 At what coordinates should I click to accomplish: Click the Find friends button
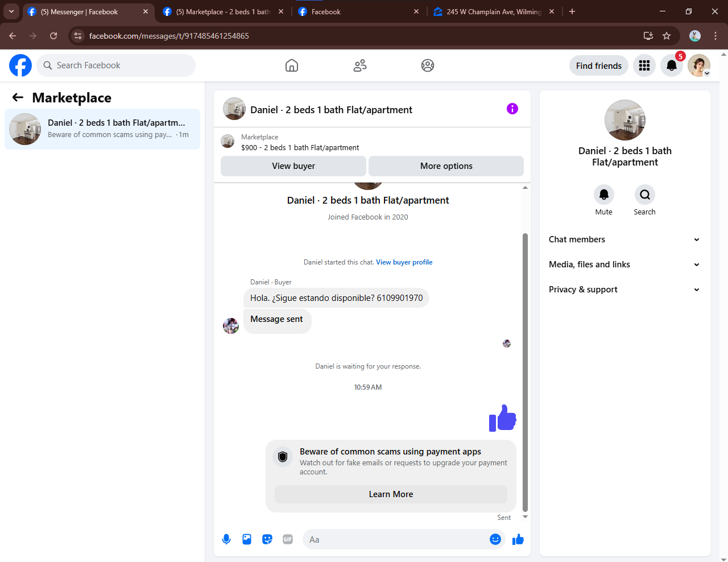coord(599,66)
